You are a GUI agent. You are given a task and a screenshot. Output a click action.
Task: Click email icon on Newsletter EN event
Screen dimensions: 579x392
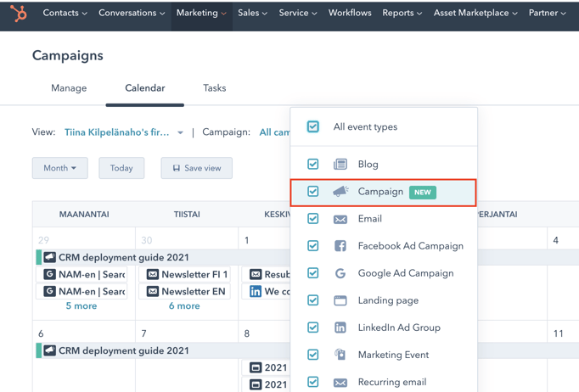point(153,291)
